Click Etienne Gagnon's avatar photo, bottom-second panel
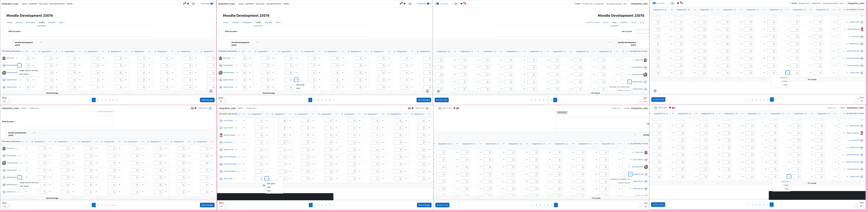Image resolution: width=868 pixels, height=212 pixels. point(221,135)
